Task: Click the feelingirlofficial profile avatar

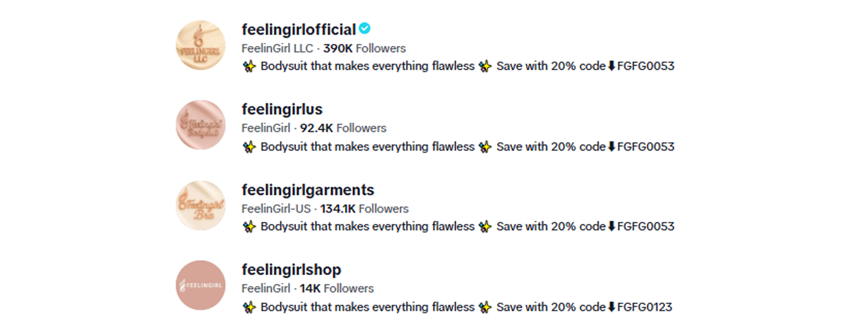Action: click(x=200, y=45)
